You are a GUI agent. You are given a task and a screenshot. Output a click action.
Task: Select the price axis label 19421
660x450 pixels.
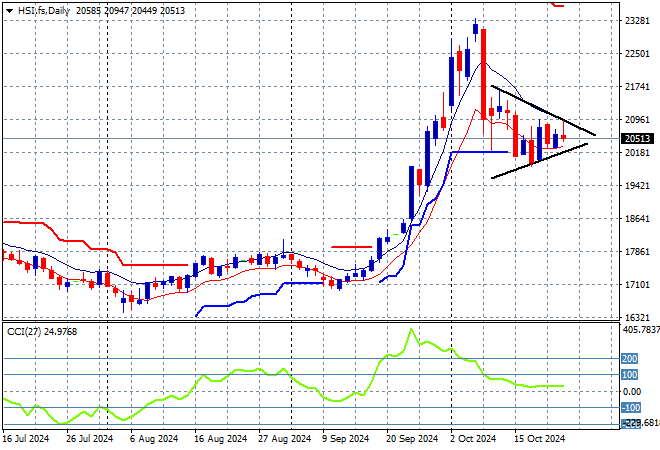[637, 186]
